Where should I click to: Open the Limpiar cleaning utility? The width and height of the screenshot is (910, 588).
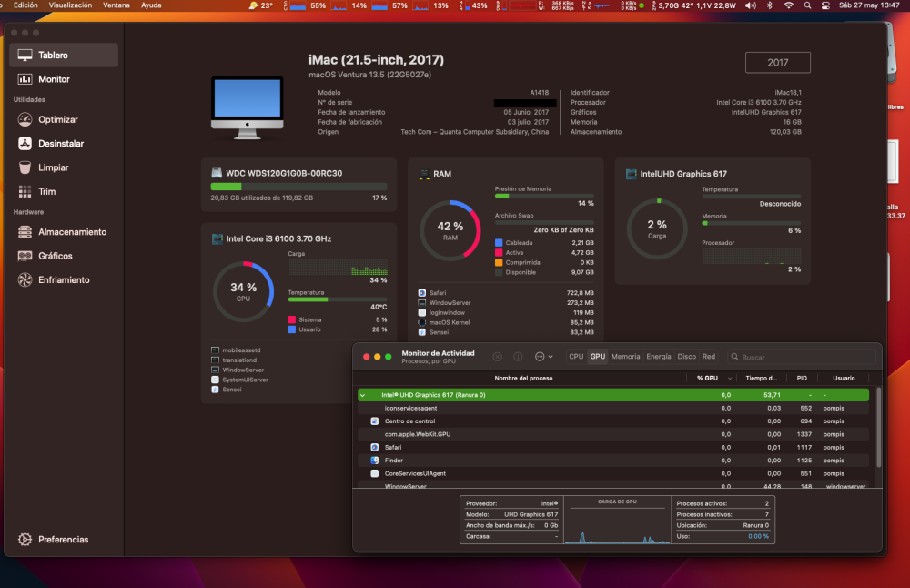(53, 167)
